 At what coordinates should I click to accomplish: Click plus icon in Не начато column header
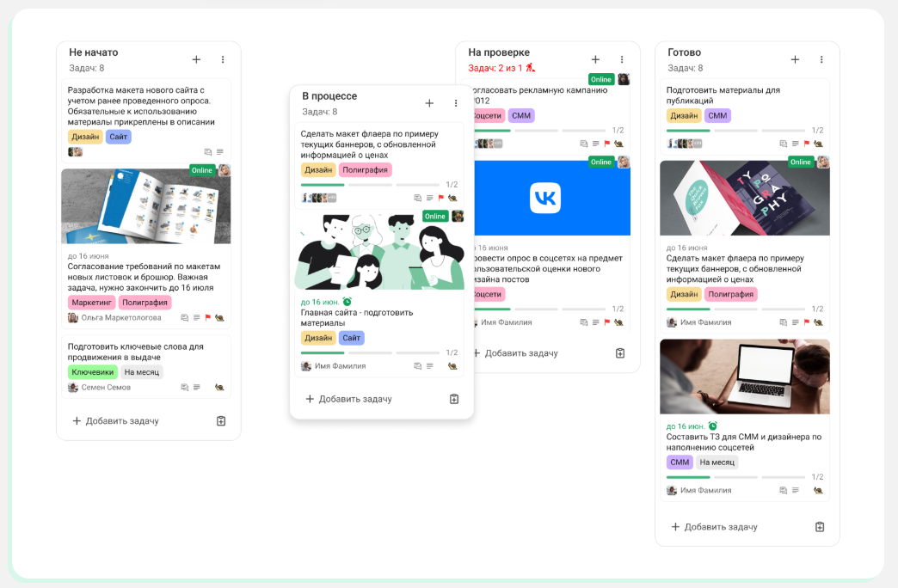pos(196,59)
